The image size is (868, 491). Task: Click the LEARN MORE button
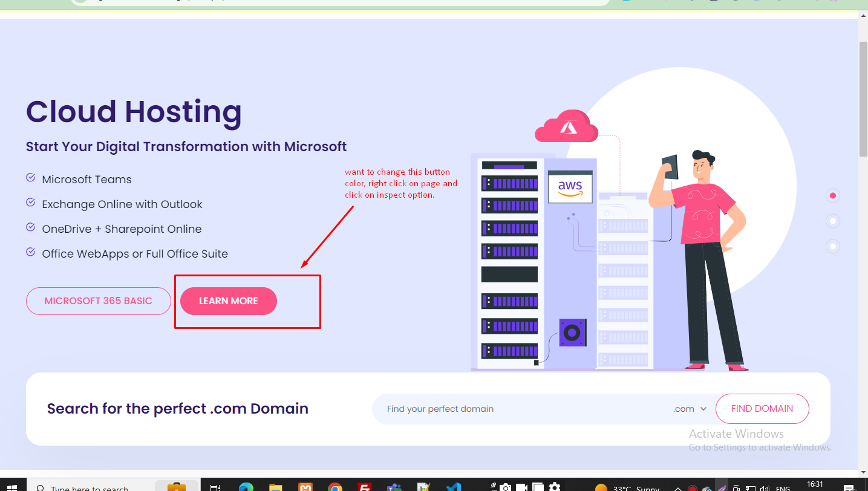click(228, 301)
